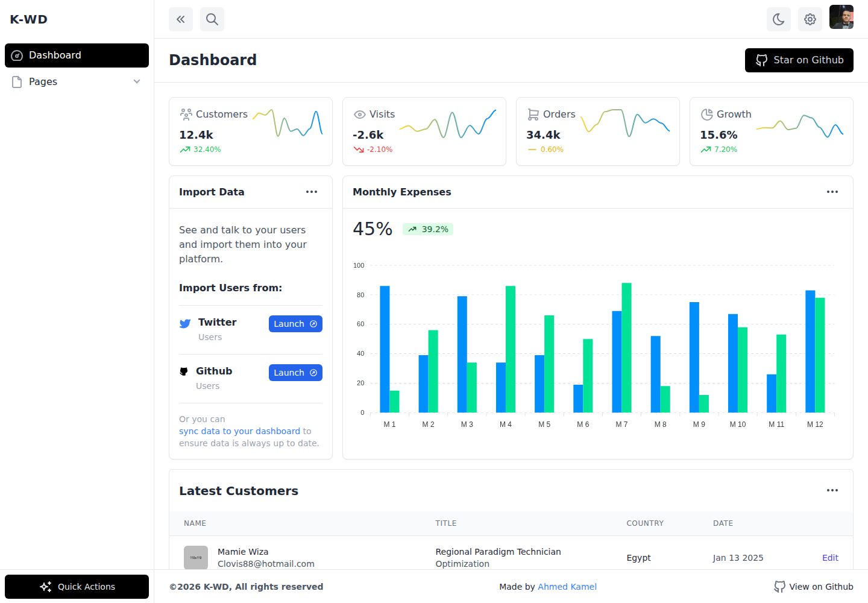Edit Mamie Wiza customer row
868x603 pixels.
tap(830, 558)
